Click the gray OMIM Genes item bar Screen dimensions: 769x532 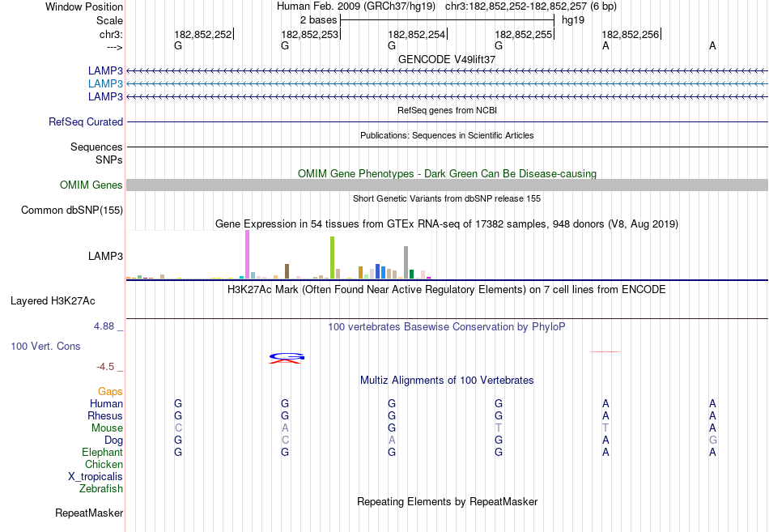pos(447,185)
